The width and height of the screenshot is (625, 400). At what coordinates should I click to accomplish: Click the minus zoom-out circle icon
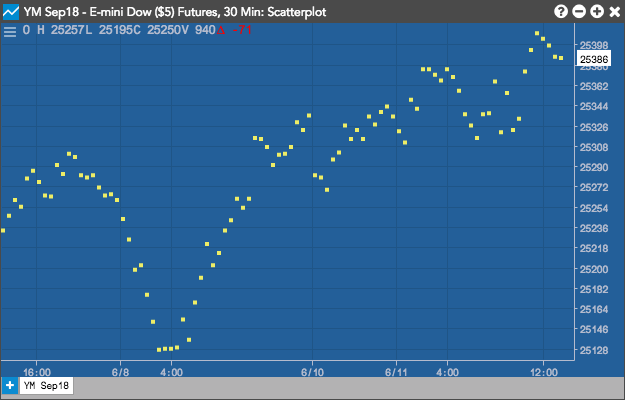coord(579,12)
